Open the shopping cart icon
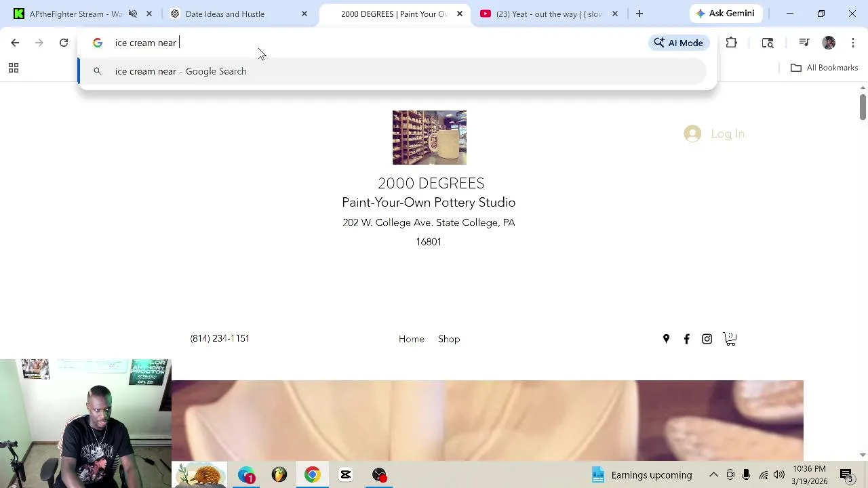 pyautogui.click(x=730, y=339)
